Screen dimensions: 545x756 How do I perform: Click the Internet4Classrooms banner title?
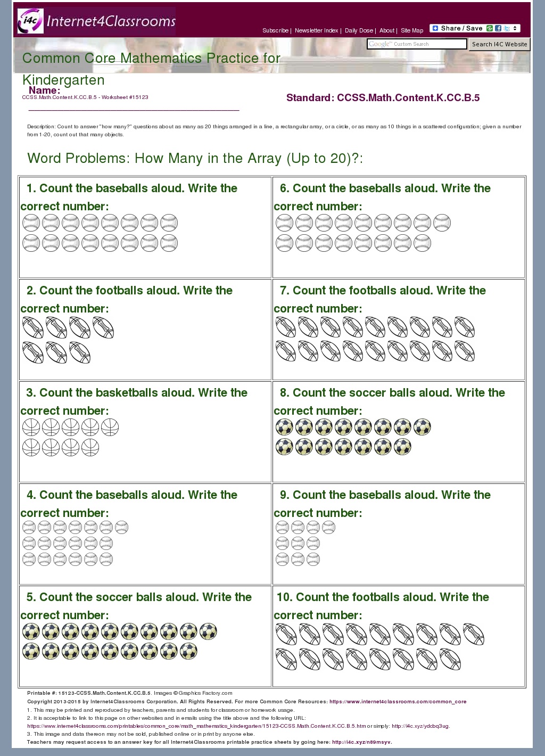tap(111, 21)
